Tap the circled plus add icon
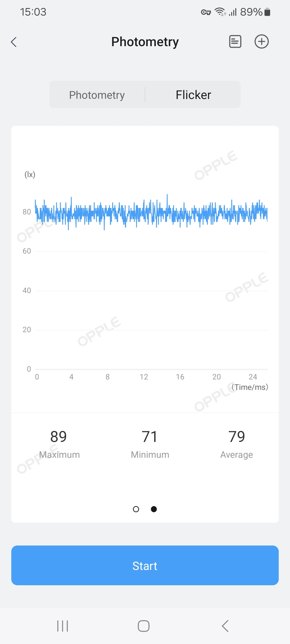This screenshot has height=644, width=290. (x=262, y=42)
